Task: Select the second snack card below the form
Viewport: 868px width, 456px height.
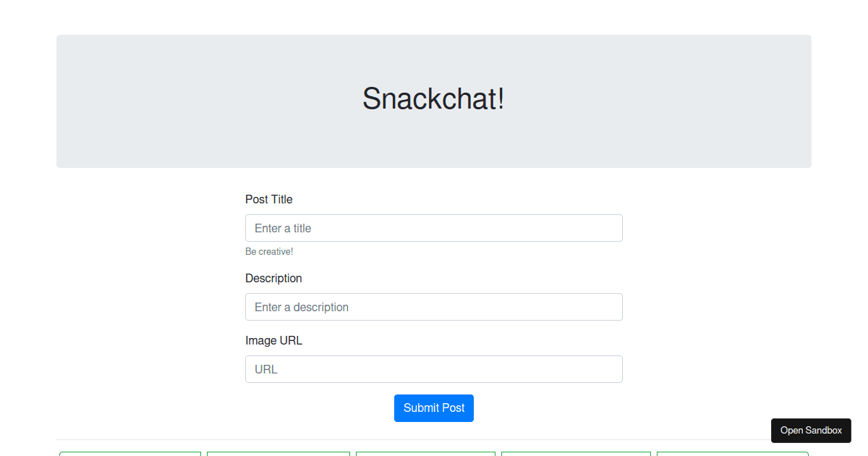Action: point(278,454)
